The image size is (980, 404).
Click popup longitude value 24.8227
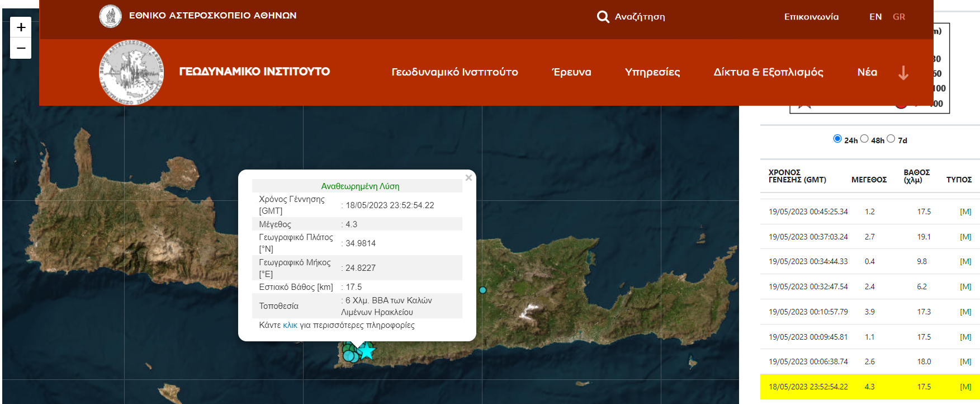tap(361, 268)
